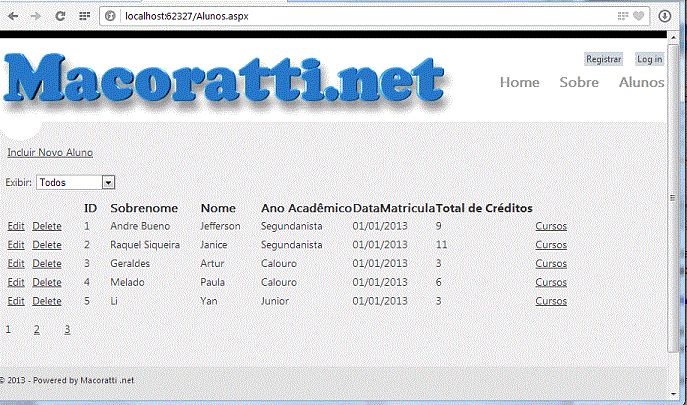Click the browser forward arrow
Viewport: 687px width, 405px height.
pos(36,16)
